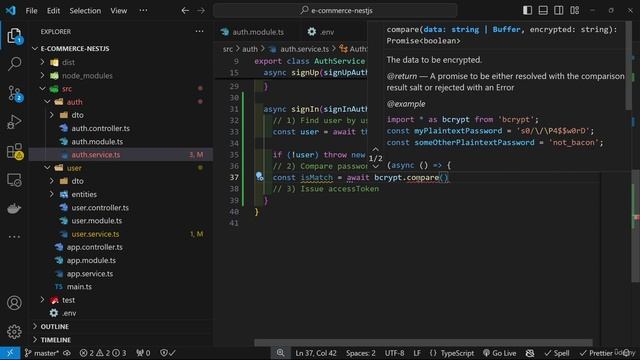Open the Explorer view in activity bar
The height and width of the screenshot is (360, 640).
click(14, 36)
